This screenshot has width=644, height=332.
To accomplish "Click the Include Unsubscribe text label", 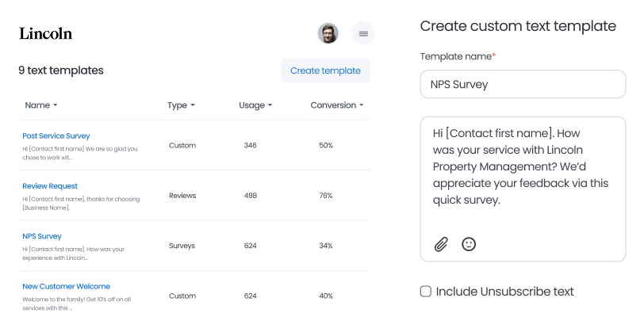I will click(x=504, y=291).
